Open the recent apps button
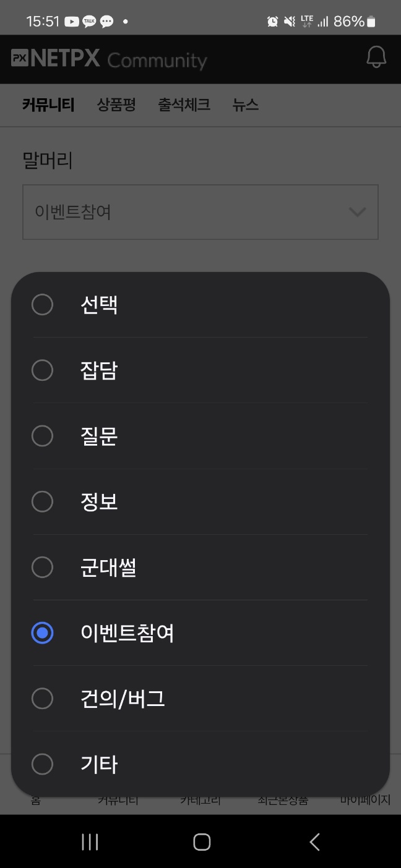Image resolution: width=401 pixels, height=868 pixels. pyautogui.click(x=90, y=841)
